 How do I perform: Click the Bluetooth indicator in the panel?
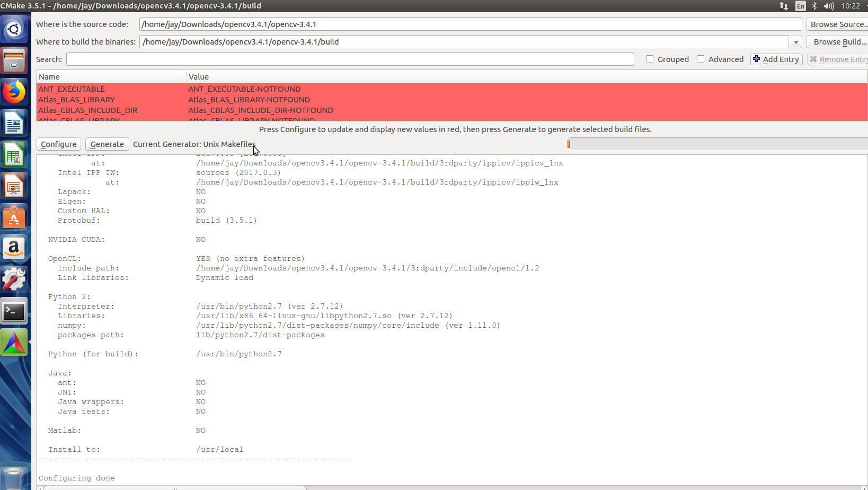coord(814,6)
